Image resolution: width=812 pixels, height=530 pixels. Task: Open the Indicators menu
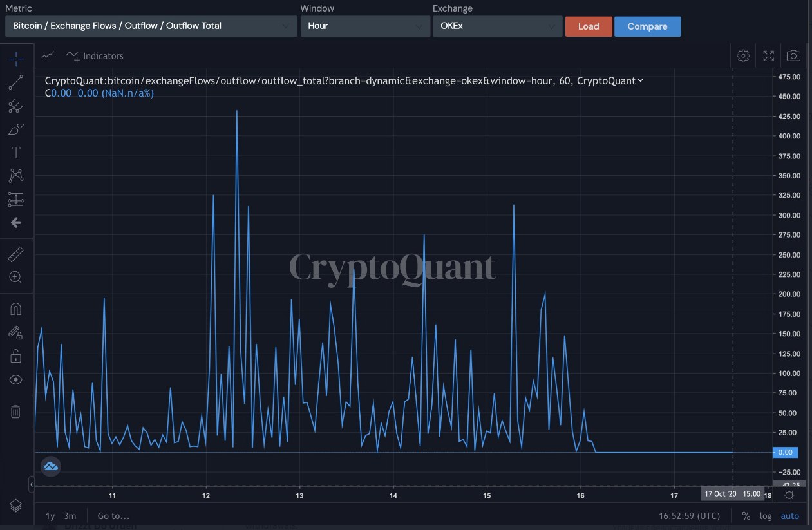point(95,56)
